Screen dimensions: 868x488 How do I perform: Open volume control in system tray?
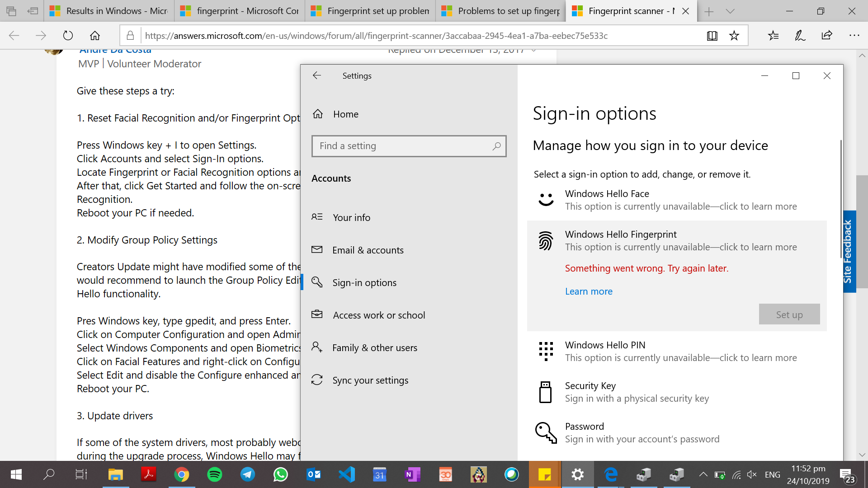752,474
